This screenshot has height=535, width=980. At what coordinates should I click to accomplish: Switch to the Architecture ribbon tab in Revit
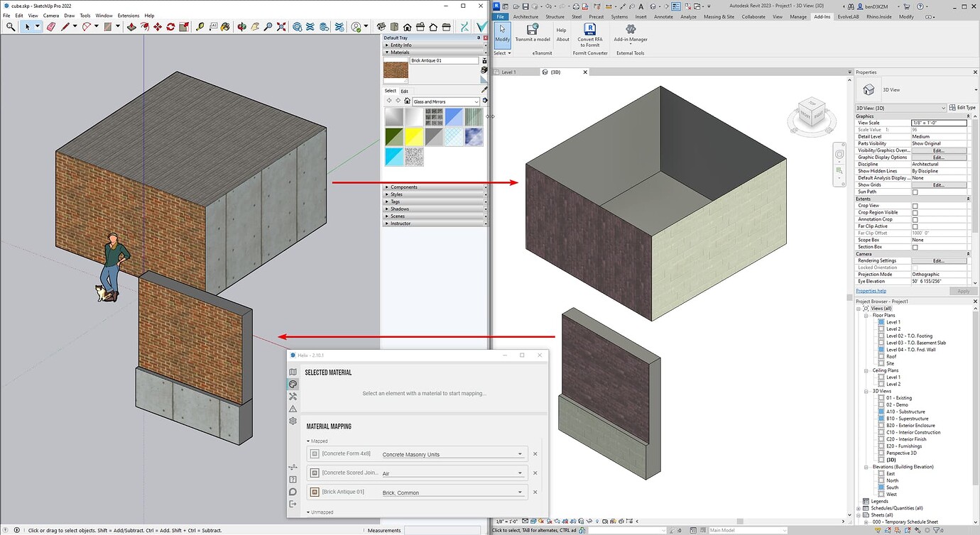525,16
